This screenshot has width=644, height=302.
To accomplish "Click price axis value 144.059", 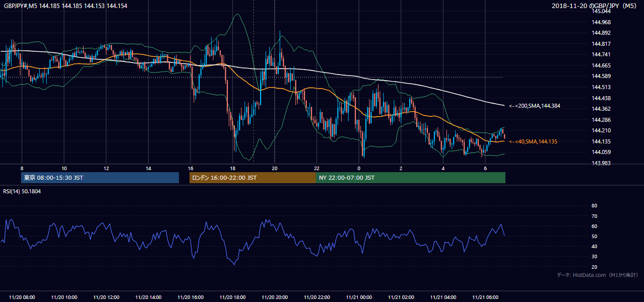I will [601, 153].
